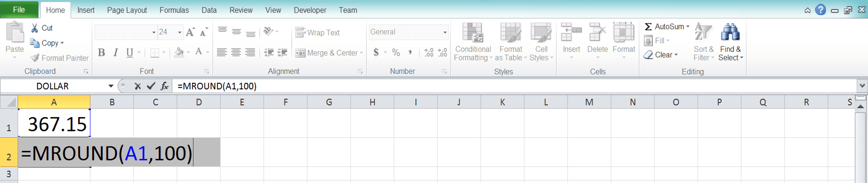This screenshot has height=183, width=868.
Task: Apply accounting dollar format
Action: click(x=376, y=52)
